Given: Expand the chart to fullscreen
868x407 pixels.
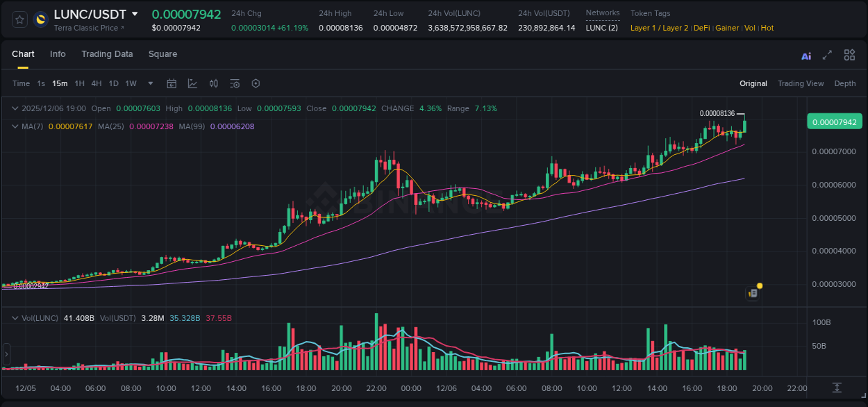Looking at the screenshot, I should coord(827,55).
